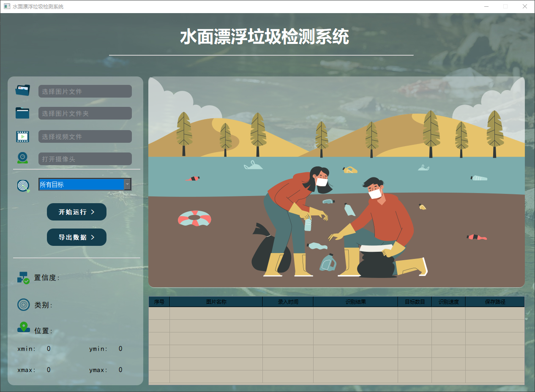Image resolution: width=535 pixels, height=392 pixels.
Task: Click the 开始运行 button
Action: (76, 212)
